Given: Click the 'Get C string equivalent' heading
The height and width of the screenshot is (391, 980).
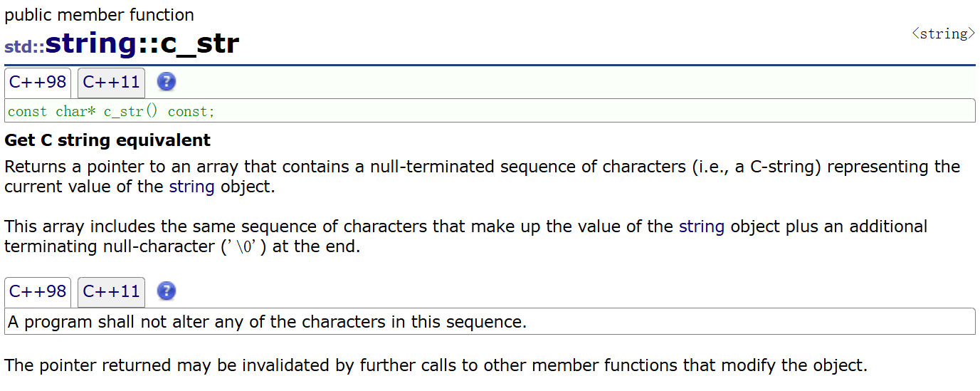Looking at the screenshot, I should (x=107, y=140).
